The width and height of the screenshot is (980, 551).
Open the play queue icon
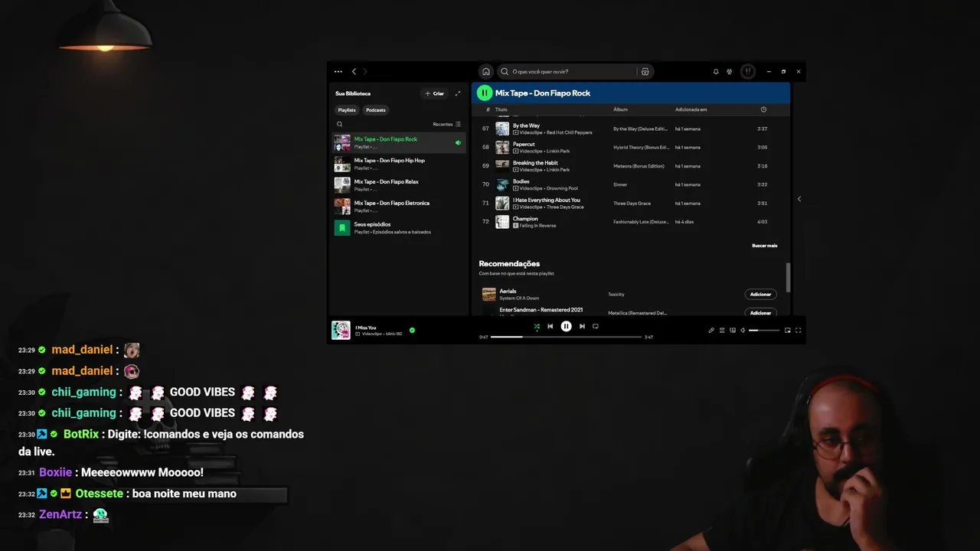click(721, 331)
